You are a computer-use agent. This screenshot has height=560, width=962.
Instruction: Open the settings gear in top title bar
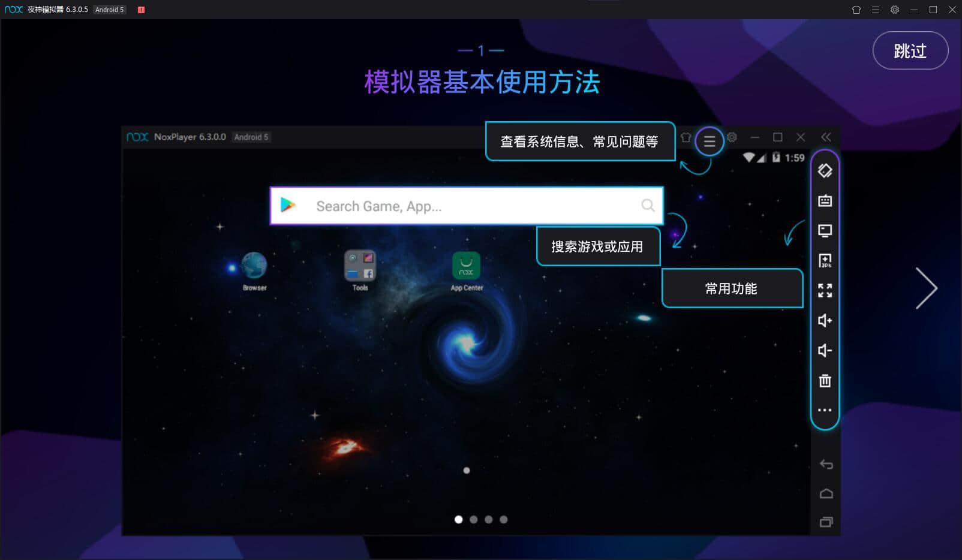click(895, 10)
